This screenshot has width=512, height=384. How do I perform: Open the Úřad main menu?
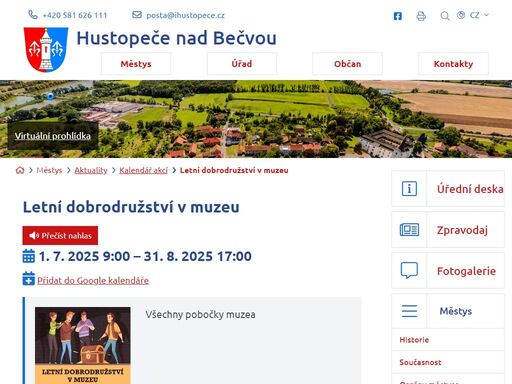tap(242, 64)
